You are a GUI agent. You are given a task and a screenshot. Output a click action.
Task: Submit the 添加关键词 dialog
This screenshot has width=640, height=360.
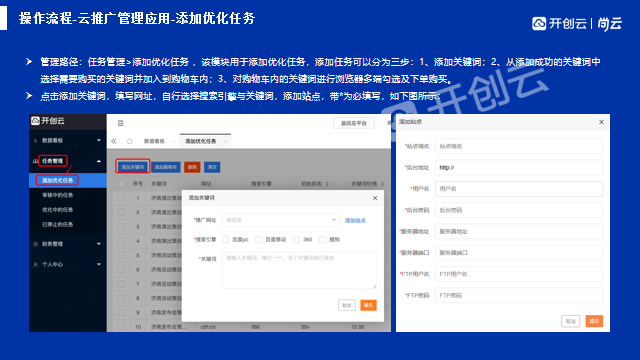pyautogui.click(x=368, y=305)
